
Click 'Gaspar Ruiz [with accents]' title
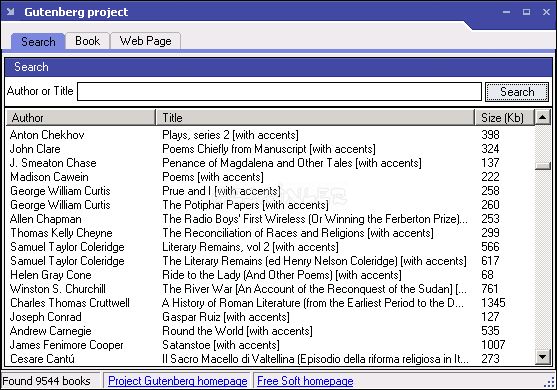(226, 317)
